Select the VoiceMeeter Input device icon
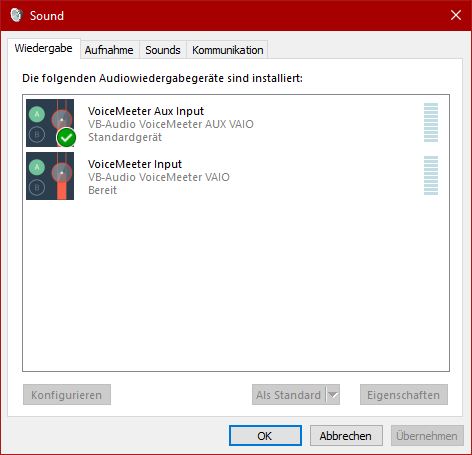This screenshot has height=455, width=472. click(x=50, y=176)
